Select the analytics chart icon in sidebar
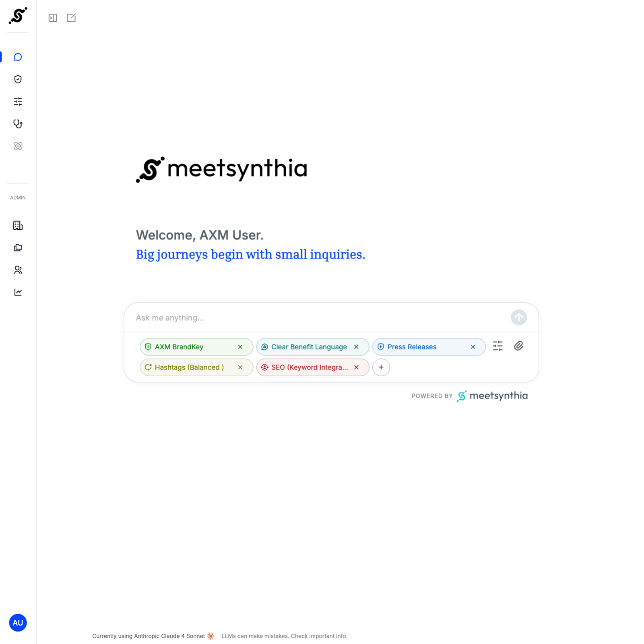Viewport: 644px width, 644px height. click(x=18, y=292)
